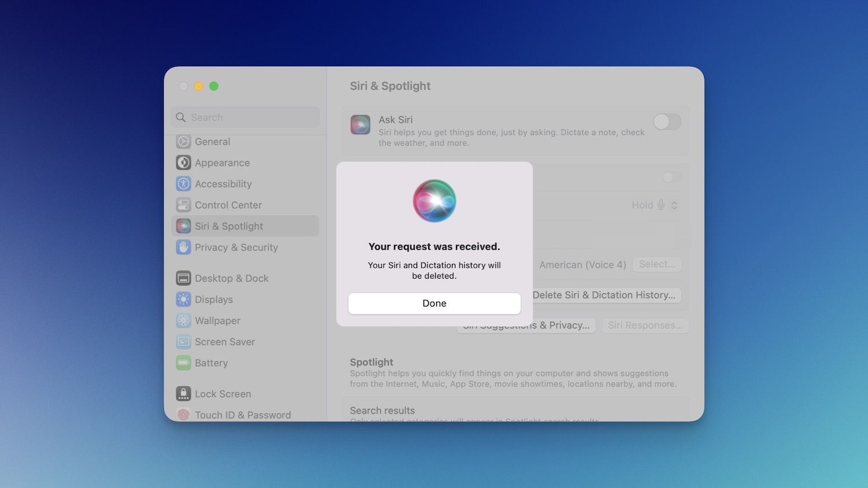Click the Accessibility sidebar icon
The width and height of the screenshot is (868, 488).
[183, 184]
